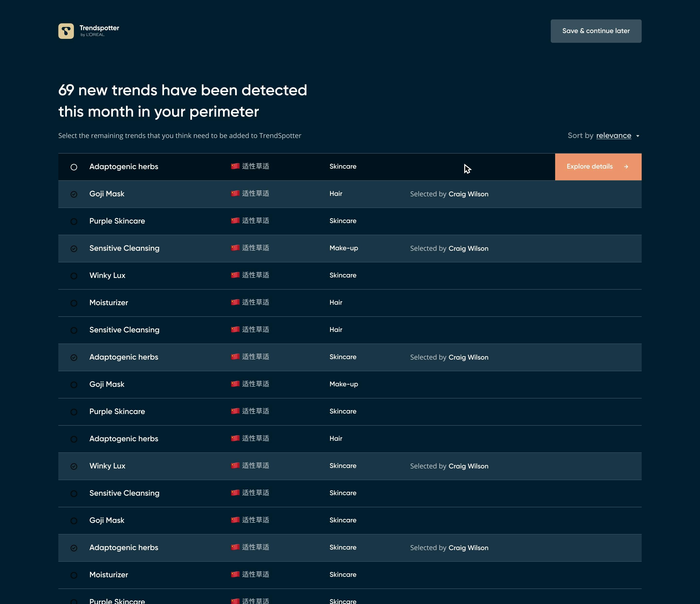Click the flag icon beside Moisturizer Hair row

click(235, 302)
